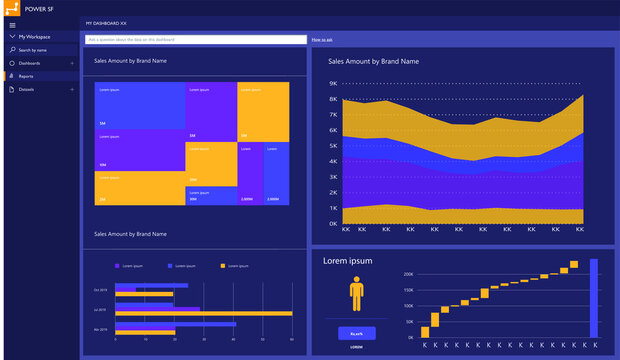Add a new dataset with plus icon
620x360 pixels.
tap(72, 89)
